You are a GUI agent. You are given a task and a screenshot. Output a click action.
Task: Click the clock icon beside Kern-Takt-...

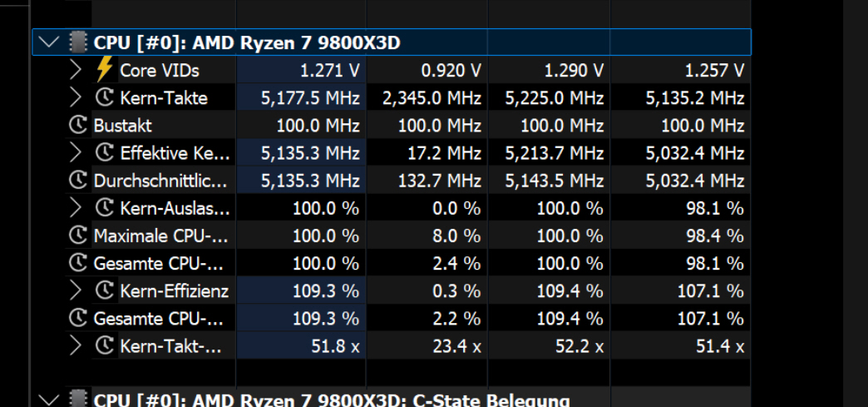tap(105, 346)
